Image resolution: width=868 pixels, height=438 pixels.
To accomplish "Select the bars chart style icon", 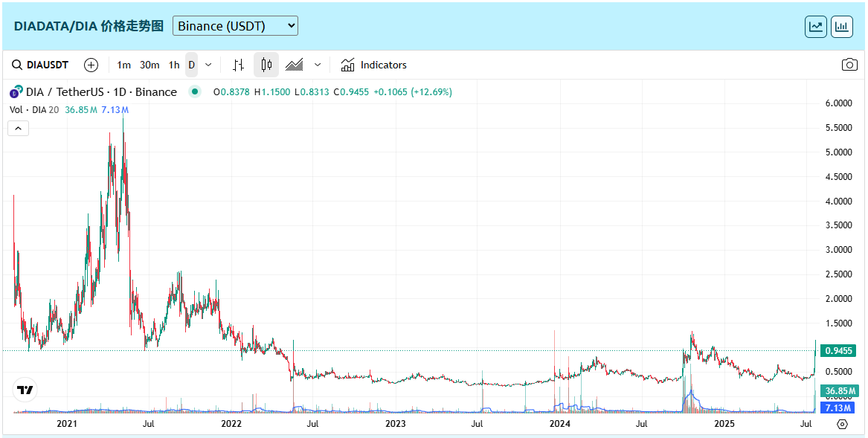I will pyautogui.click(x=238, y=65).
